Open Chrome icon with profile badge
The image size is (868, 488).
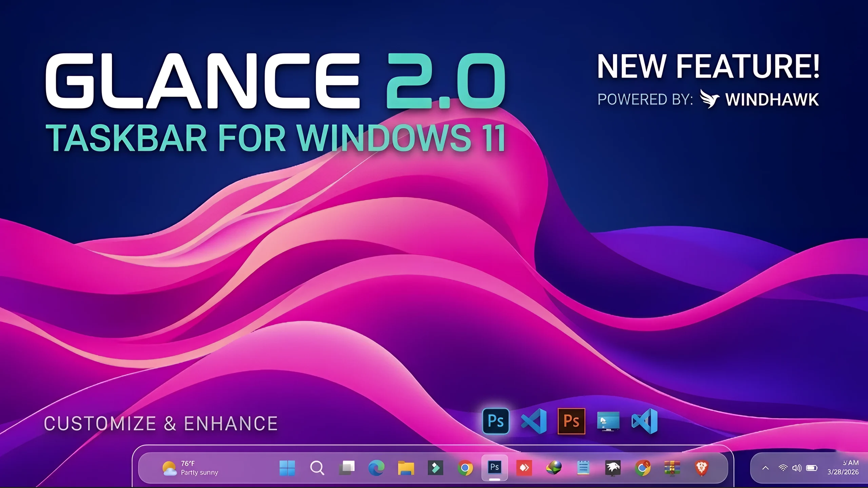643,468
